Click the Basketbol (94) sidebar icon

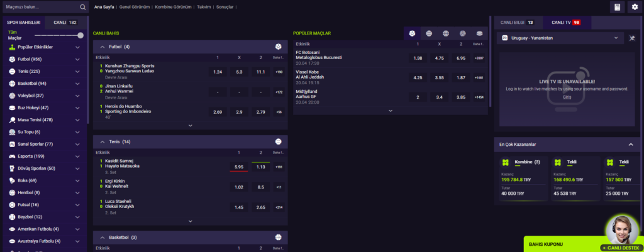click(x=12, y=84)
